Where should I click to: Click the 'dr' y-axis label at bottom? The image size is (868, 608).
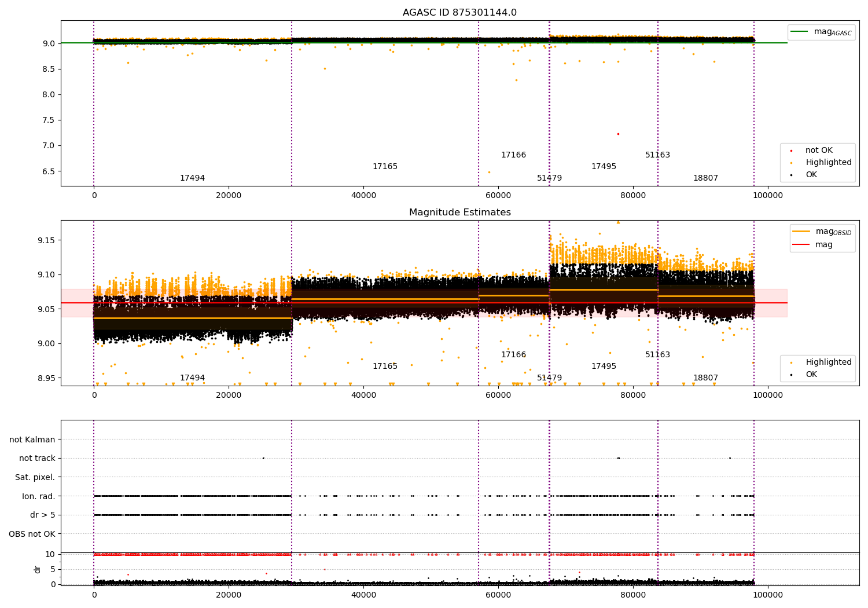coord(38,569)
